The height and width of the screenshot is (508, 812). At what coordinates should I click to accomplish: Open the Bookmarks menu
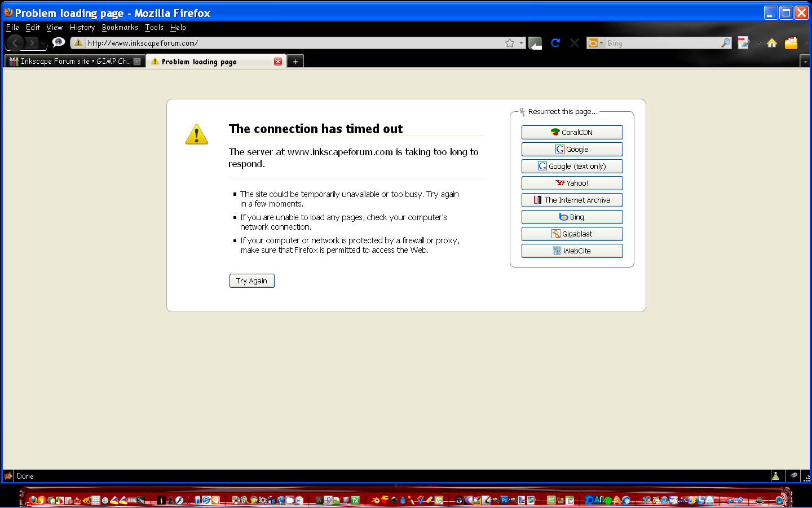tap(120, 27)
